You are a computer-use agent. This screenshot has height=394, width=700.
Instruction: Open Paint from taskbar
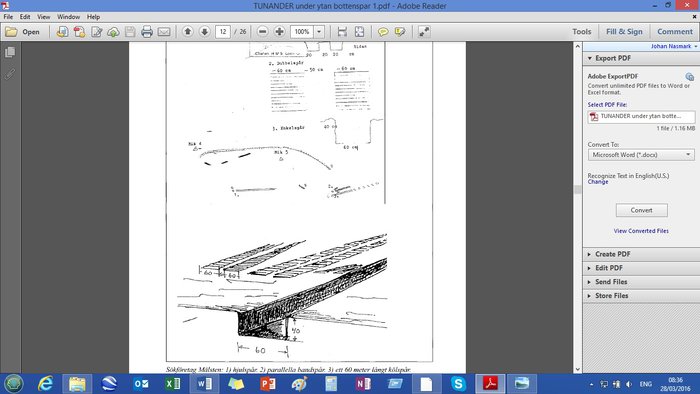(300, 384)
